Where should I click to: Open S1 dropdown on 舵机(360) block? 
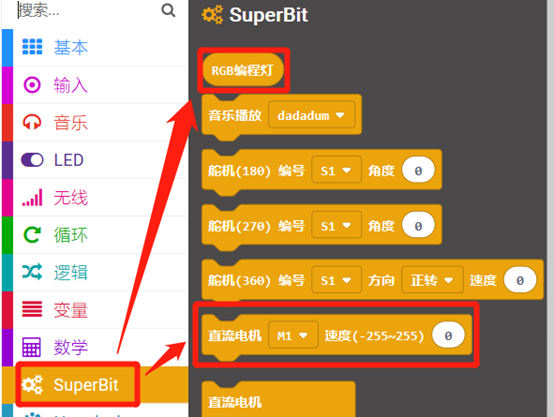336,280
